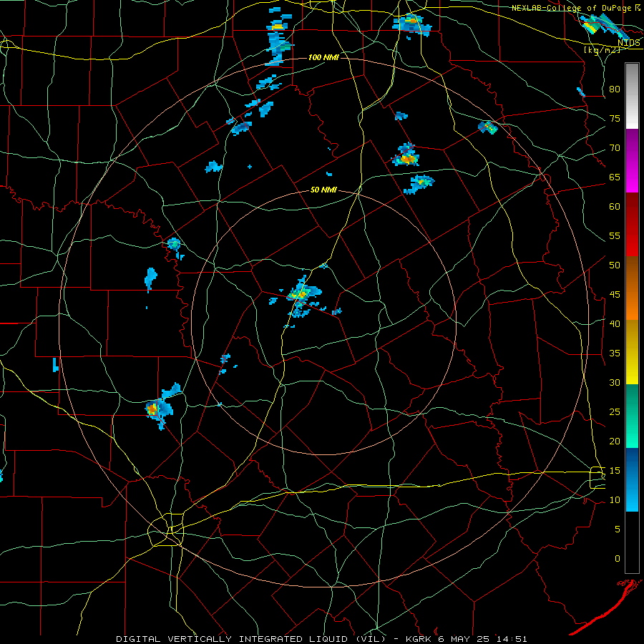644x644 pixels.
Task: Click the scale value "45"
Action: (x=615, y=295)
